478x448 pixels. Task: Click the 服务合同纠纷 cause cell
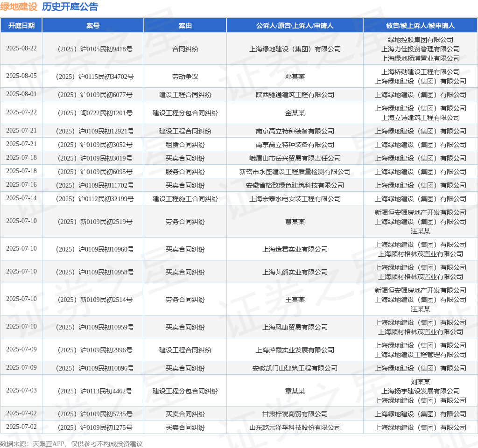point(185,172)
